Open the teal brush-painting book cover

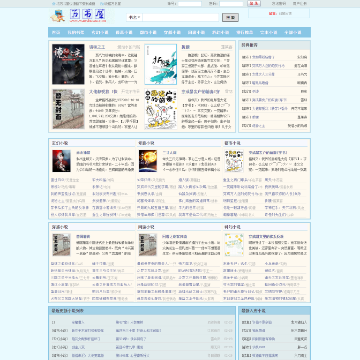coord(161,64)
